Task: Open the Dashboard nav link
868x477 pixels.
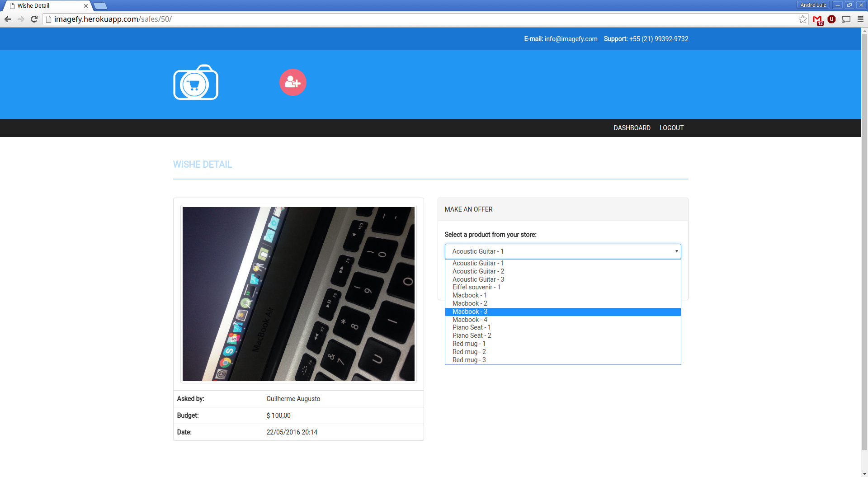Action: click(x=632, y=128)
